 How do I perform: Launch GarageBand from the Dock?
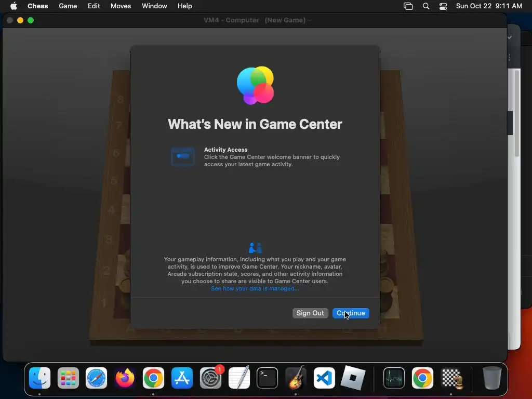(x=296, y=378)
